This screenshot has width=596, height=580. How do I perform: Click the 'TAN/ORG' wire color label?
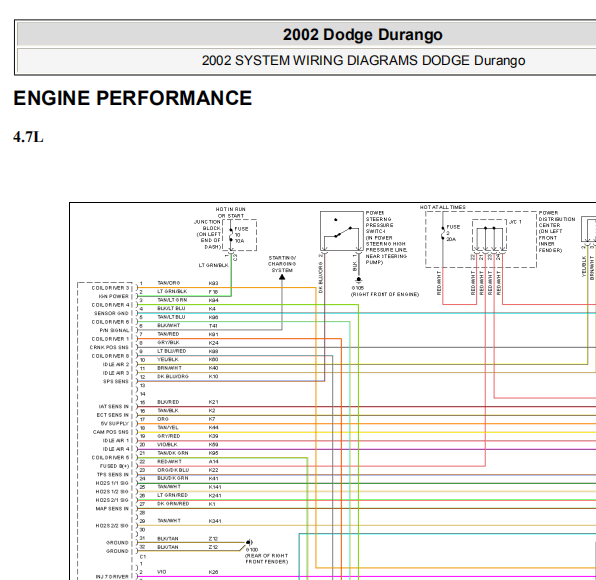168,283
